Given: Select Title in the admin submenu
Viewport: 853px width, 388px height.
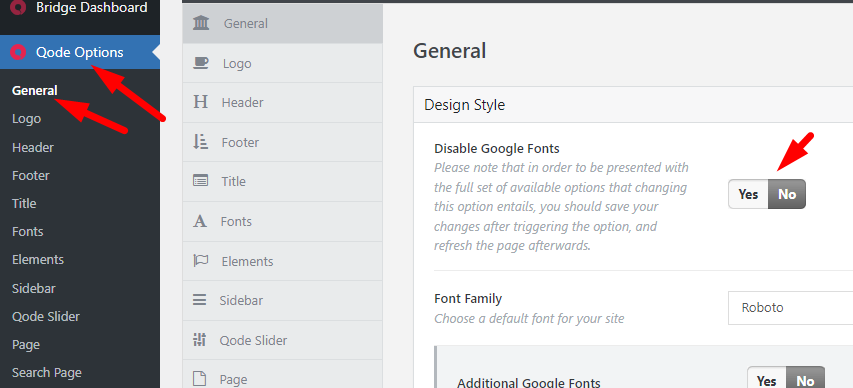Looking at the screenshot, I should pos(24,204).
